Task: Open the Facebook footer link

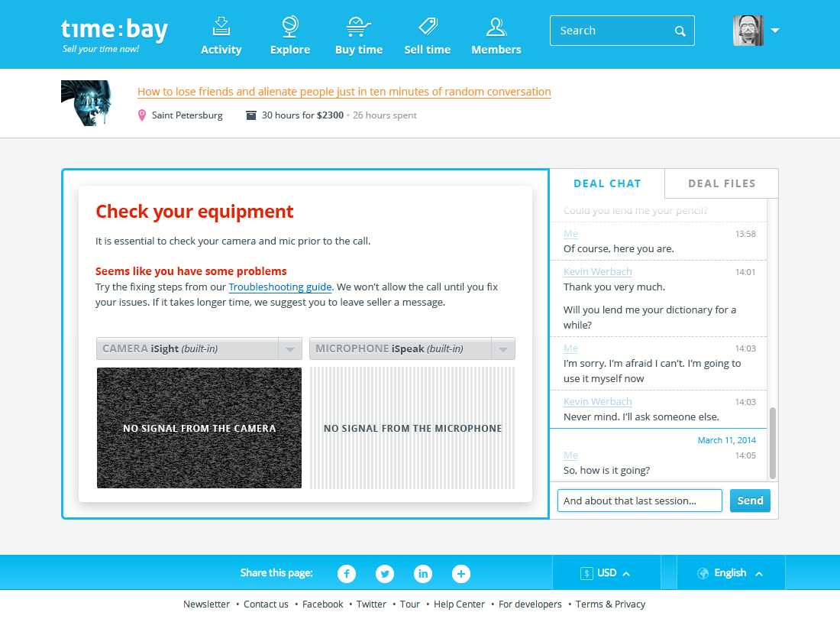Action: (322, 604)
